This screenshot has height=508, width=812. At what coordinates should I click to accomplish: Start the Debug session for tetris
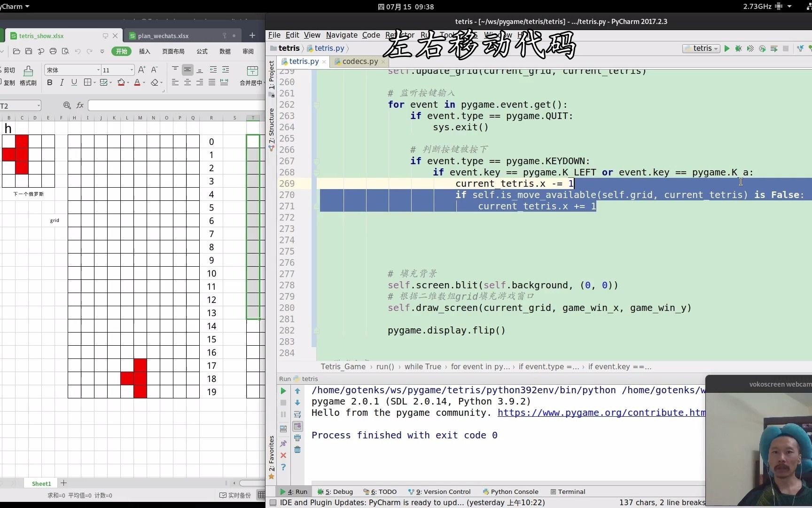[738, 48]
